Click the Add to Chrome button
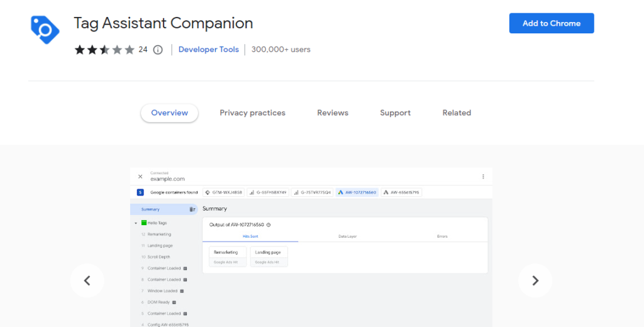Screen dimensions: 644x327 (552, 23)
